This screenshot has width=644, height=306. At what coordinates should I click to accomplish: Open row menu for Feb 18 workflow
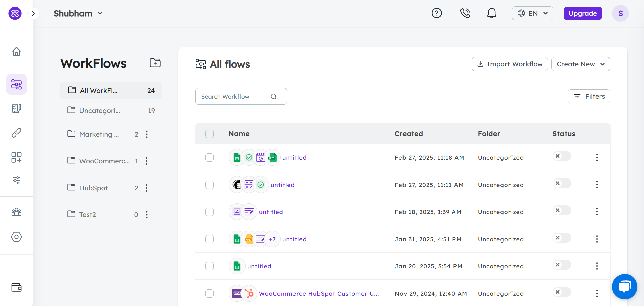597,212
